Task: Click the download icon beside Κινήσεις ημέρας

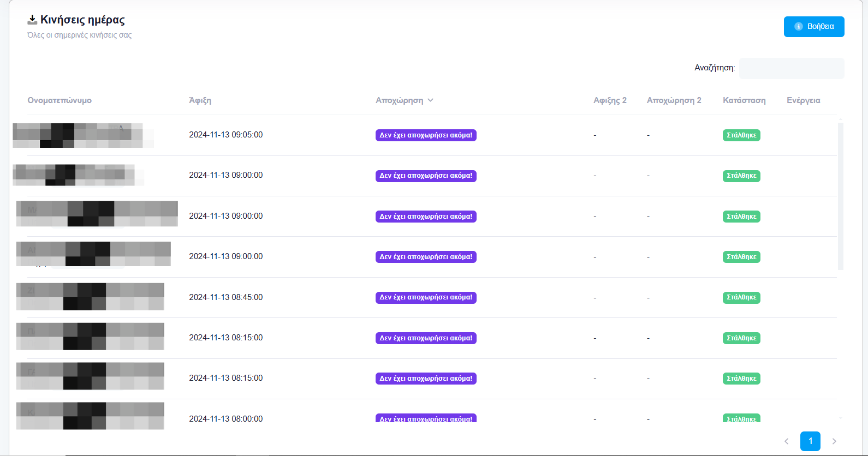Action: 32,20
